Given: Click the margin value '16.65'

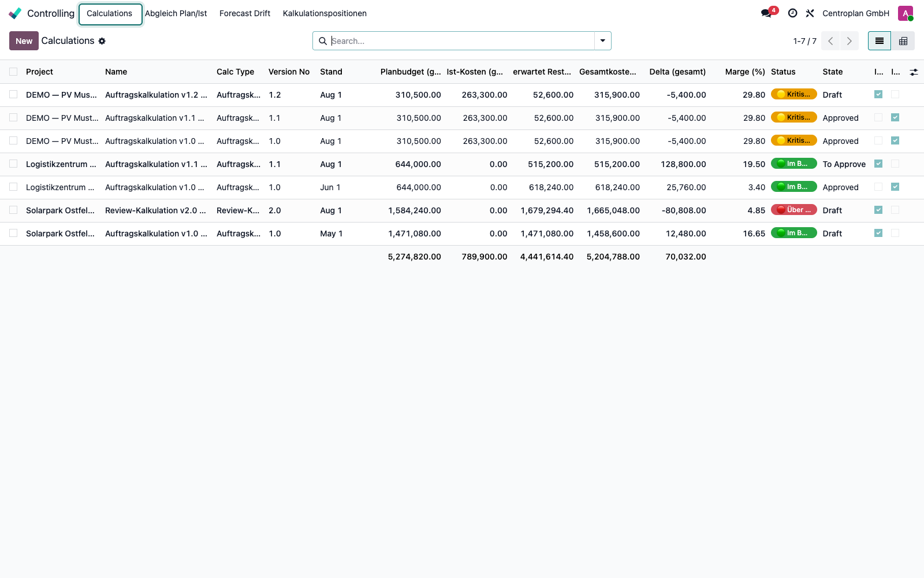Looking at the screenshot, I should click(754, 234).
